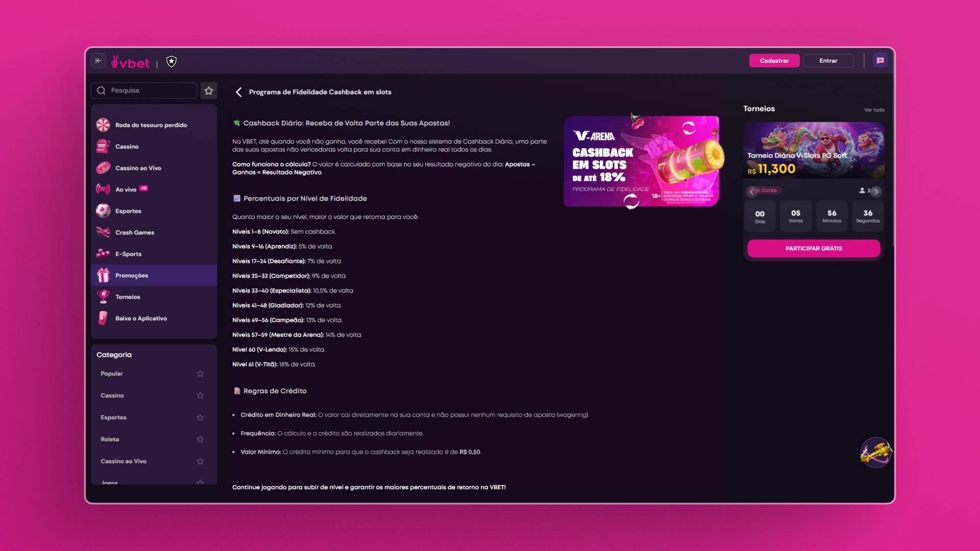Viewport: 980px width, 551px height.
Task: Open the floating airplane game icon
Action: click(876, 453)
